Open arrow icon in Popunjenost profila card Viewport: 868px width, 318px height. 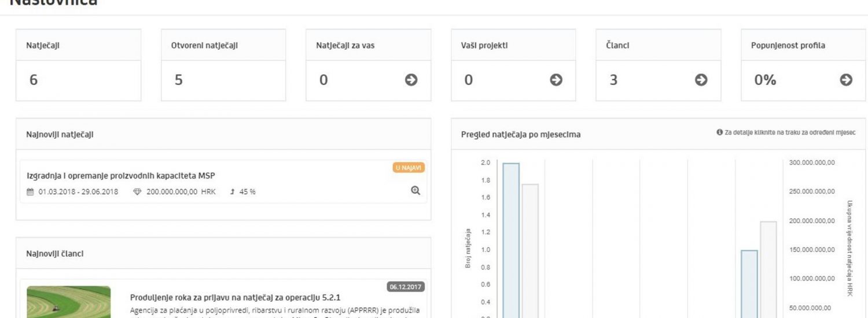[846, 80]
